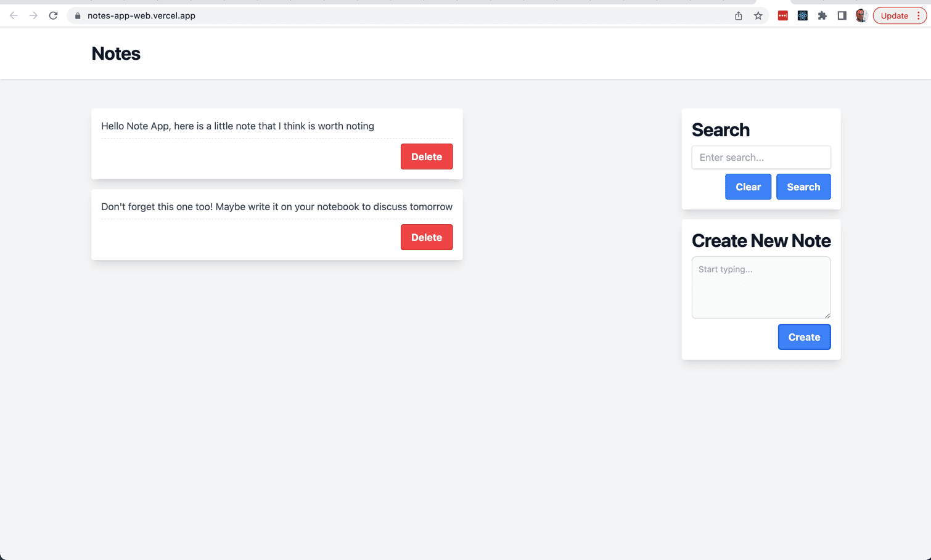This screenshot has width=931, height=560.
Task: Click the address bar URL
Action: pyautogui.click(x=141, y=16)
